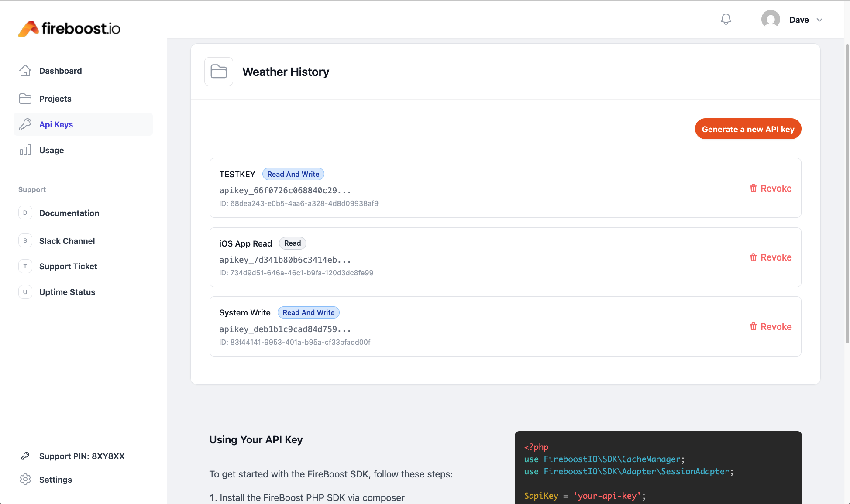
Task: Click the Weather History folder icon
Action: 219,72
